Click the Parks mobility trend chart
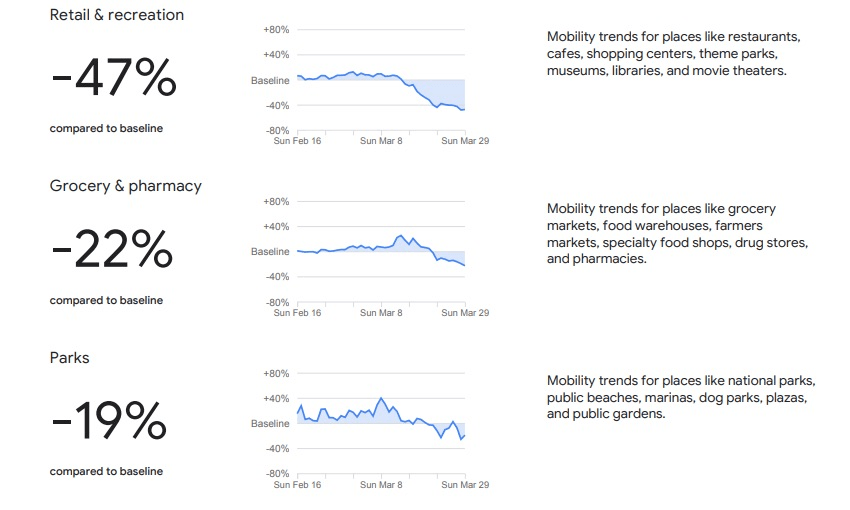Screen dimensions: 850x510 (x=381, y=423)
